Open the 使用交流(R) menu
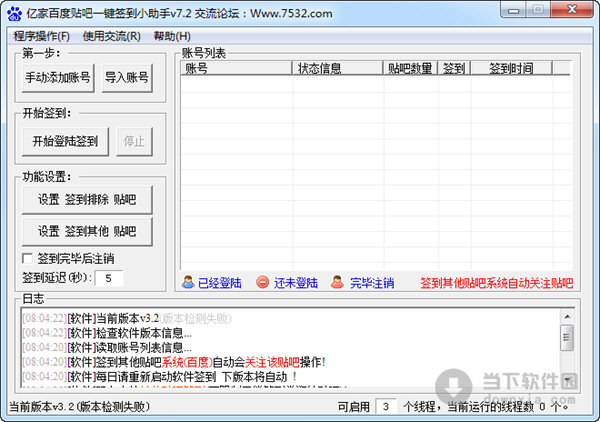Viewport: 600px width, 422px height. [112, 36]
